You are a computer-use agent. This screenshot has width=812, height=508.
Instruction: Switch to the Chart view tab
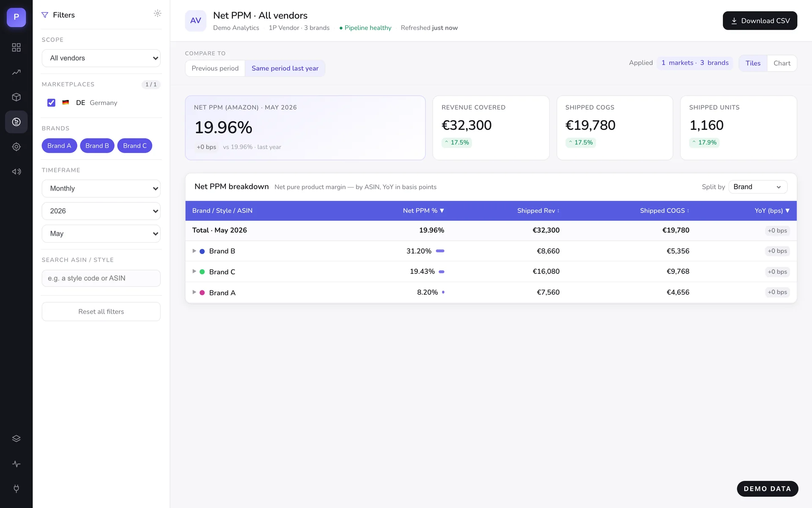tap(782, 63)
